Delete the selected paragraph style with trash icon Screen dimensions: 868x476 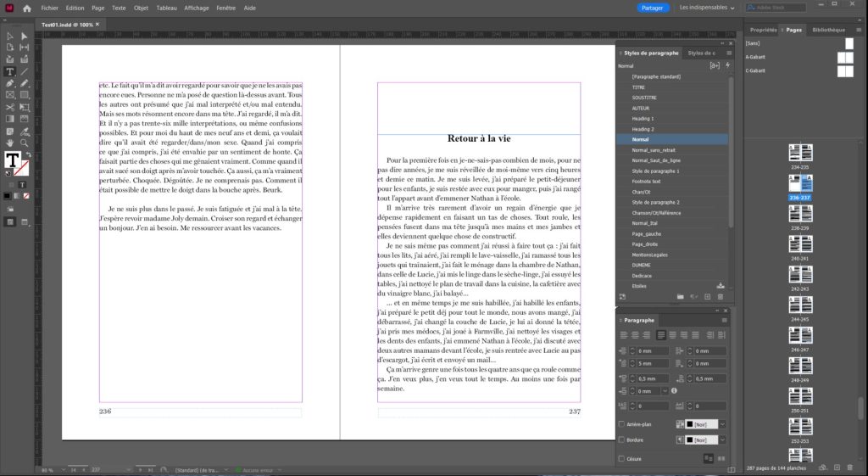point(721,296)
